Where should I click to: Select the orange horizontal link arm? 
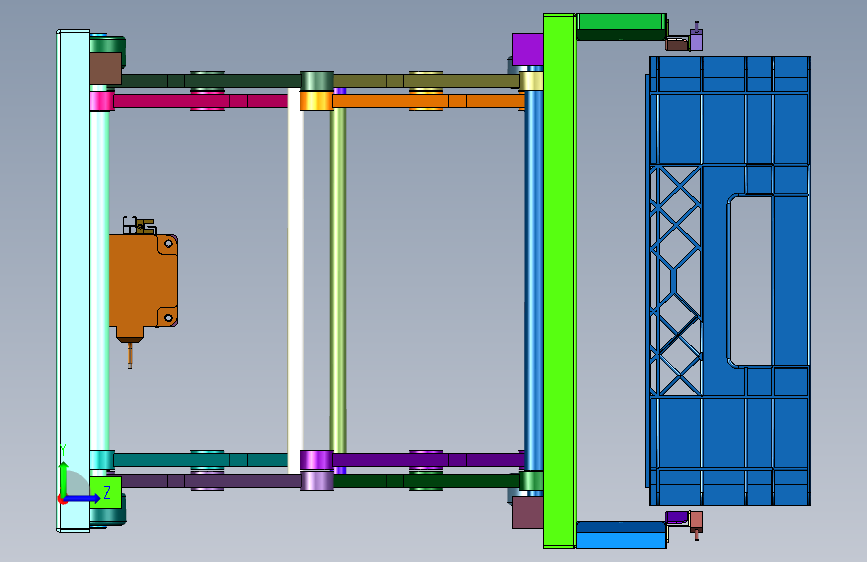[x=428, y=101]
